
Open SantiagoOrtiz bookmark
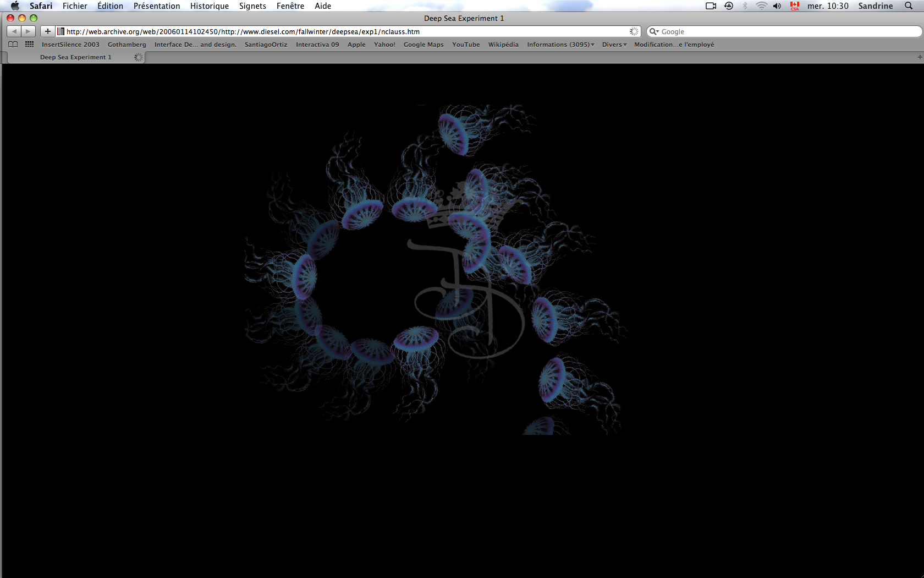266,45
